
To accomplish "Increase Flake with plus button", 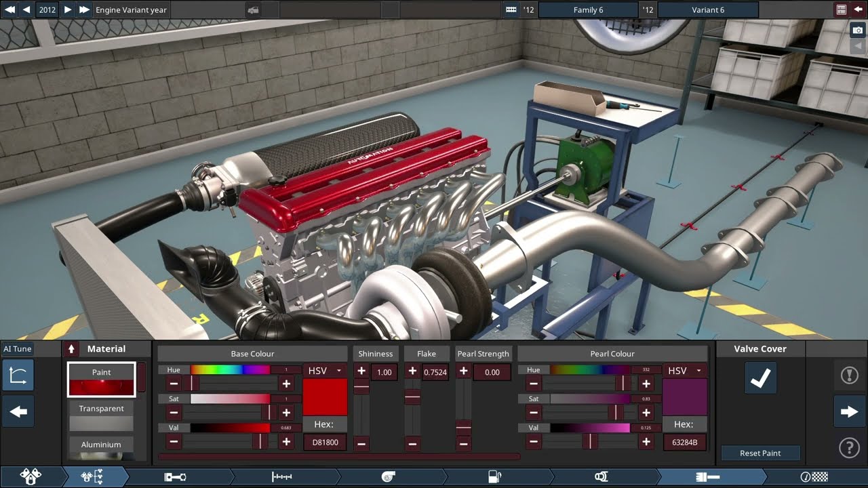I will (x=412, y=371).
